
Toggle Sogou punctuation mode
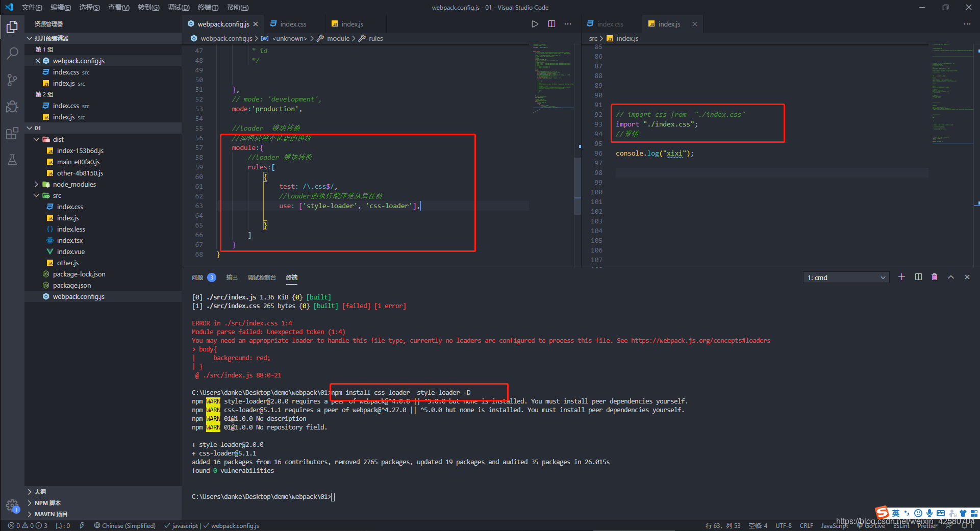tap(907, 513)
